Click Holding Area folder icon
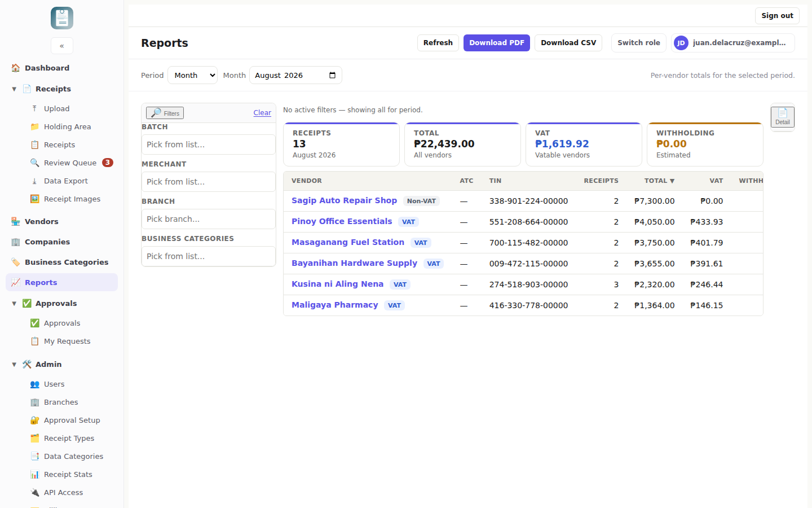Screen dimensions: 812x508 [34, 126]
